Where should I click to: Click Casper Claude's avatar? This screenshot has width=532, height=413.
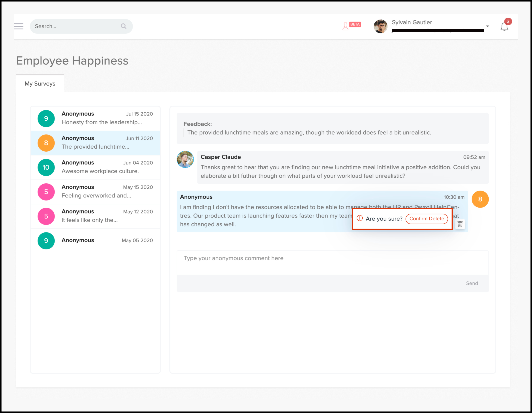pos(185,159)
